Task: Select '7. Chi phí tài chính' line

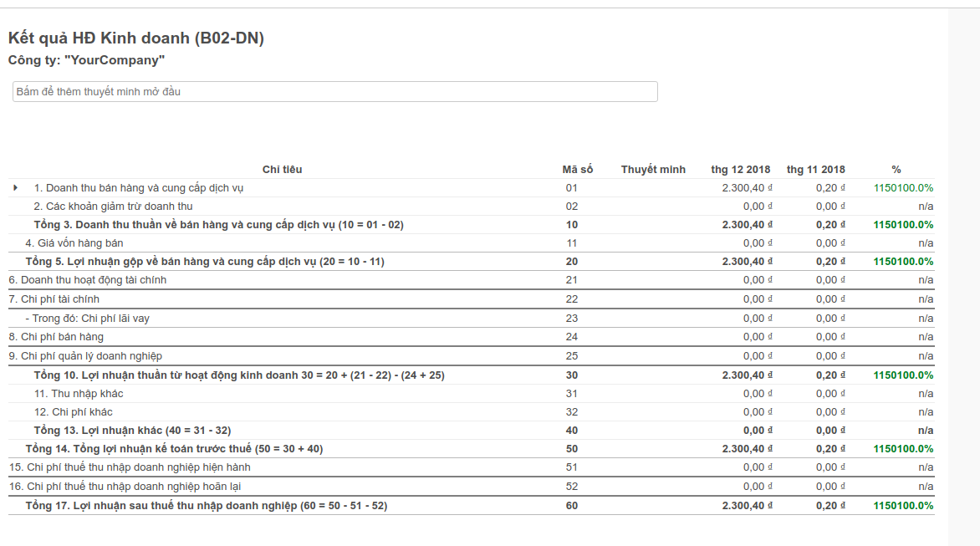Action: point(54,299)
